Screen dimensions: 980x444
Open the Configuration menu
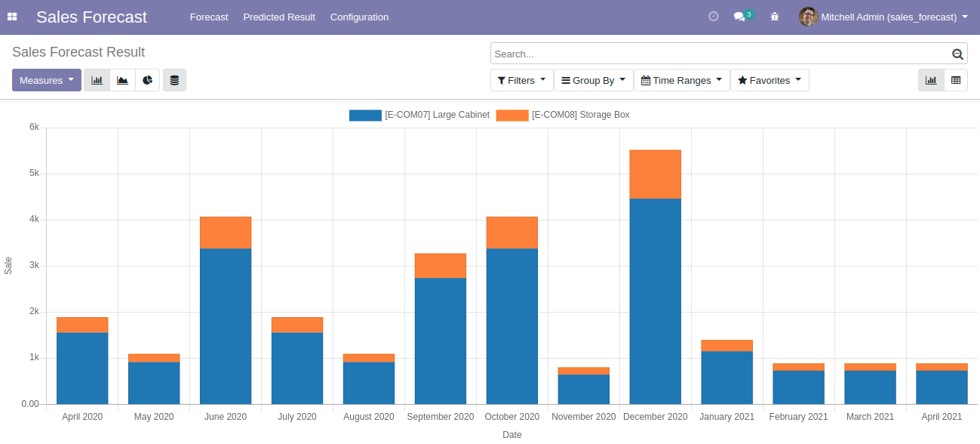pos(359,17)
